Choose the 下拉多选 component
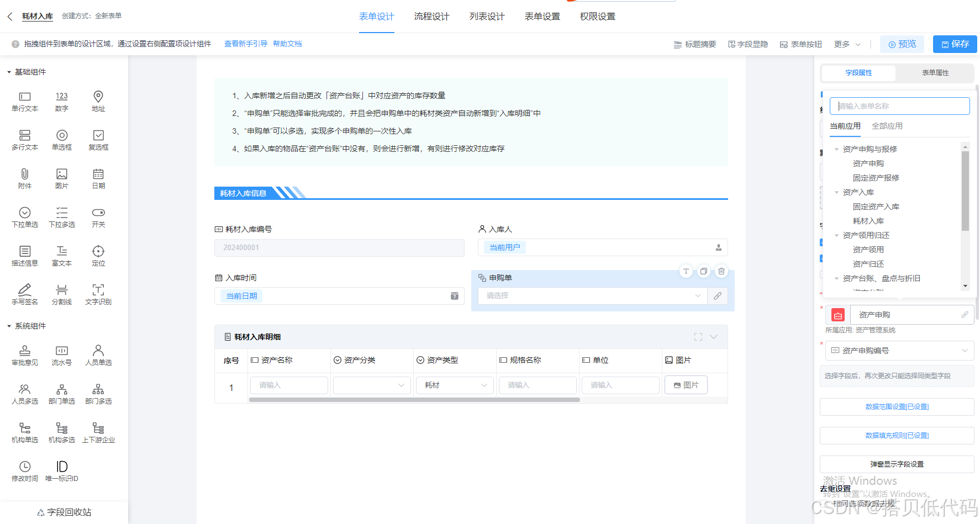This screenshot has height=524, width=980. pos(62,218)
